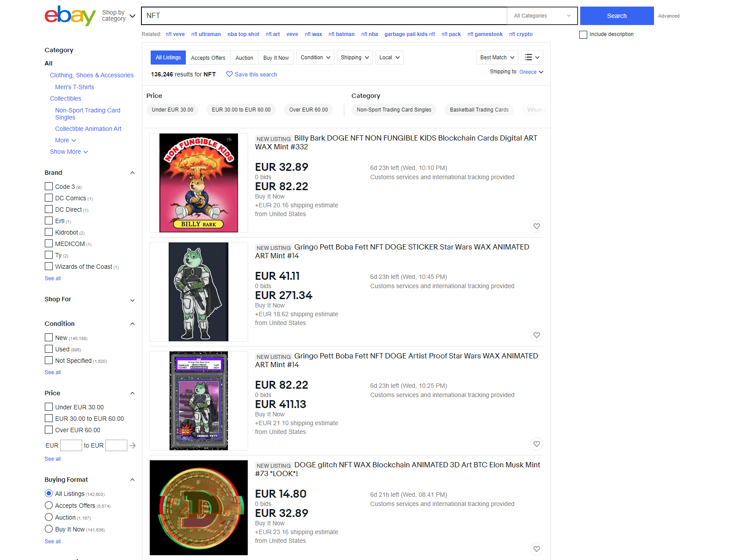
Task: Collapse the Price sidebar section
Action: point(132,393)
